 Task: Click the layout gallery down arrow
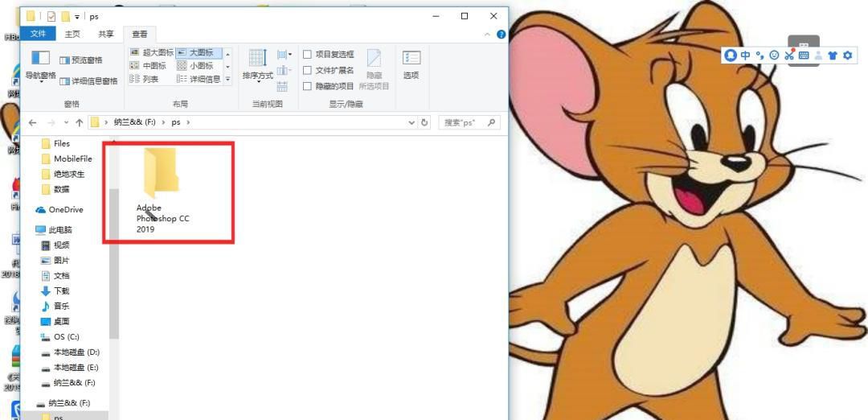[x=227, y=67]
